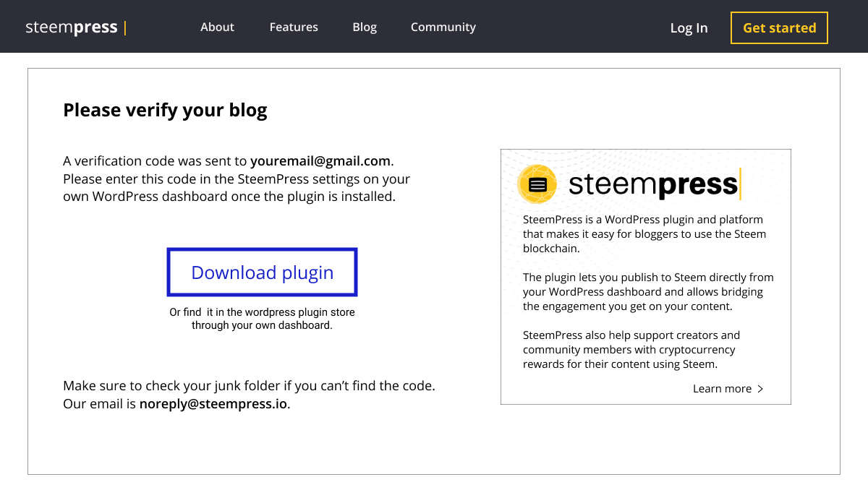Screen dimensions: 868x490
Task: Go to the Features page
Action: tap(294, 27)
